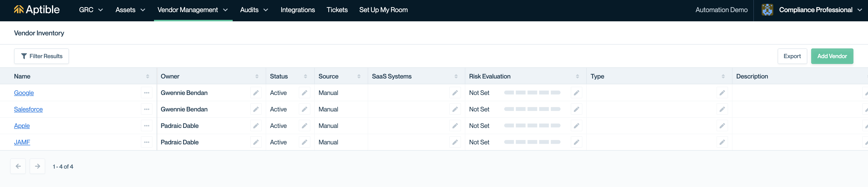This screenshot has height=187, width=868.
Task: Open the more options menu for JAMF
Action: (147, 142)
